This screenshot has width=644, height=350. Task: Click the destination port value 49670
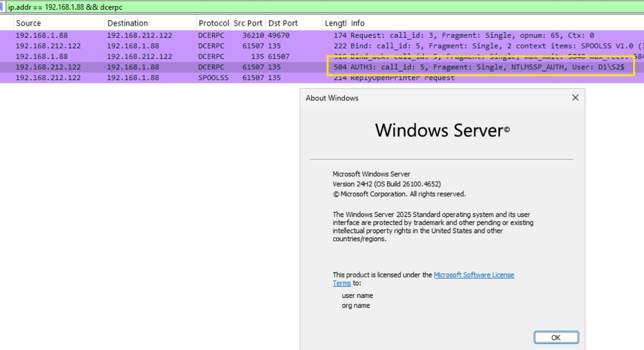279,35
